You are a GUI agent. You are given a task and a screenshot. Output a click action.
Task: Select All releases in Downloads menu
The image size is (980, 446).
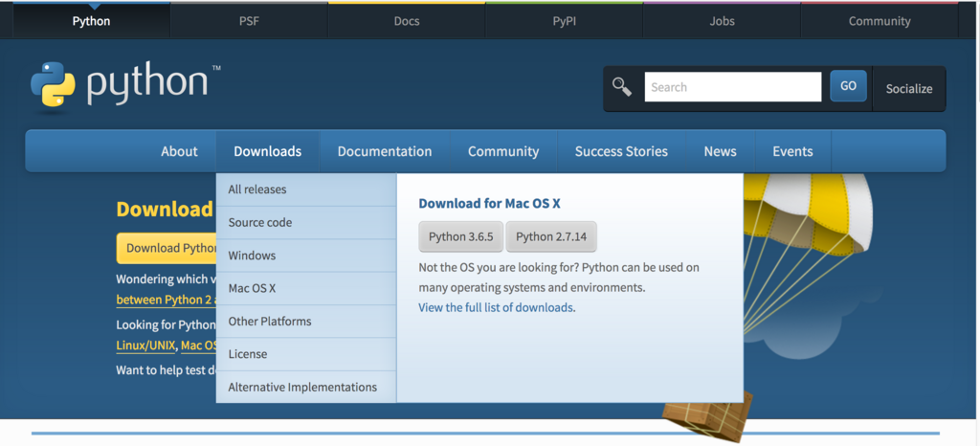point(306,190)
